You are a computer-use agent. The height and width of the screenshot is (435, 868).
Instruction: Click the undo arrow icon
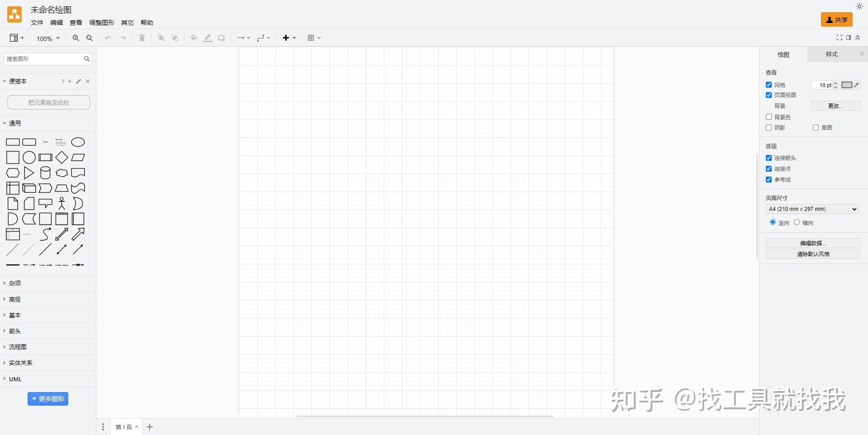[x=108, y=38]
